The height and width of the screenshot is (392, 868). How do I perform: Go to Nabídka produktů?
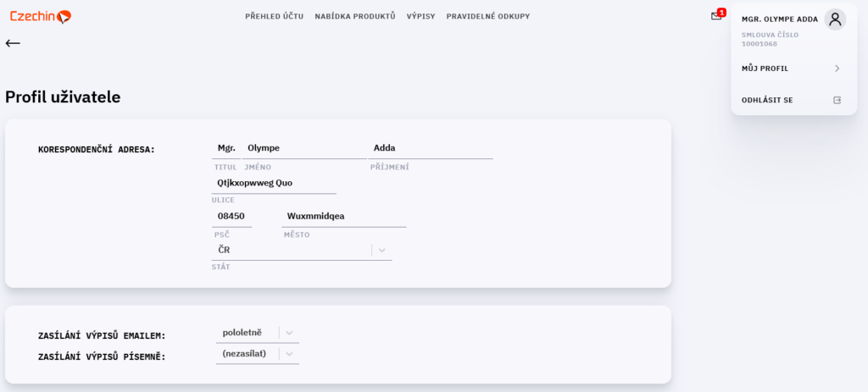coord(355,17)
